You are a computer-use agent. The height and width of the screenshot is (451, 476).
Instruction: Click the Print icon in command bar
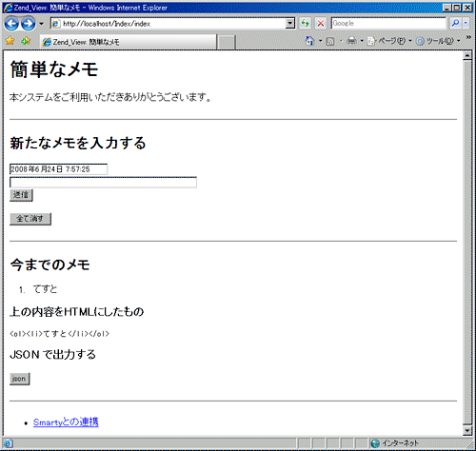point(351,41)
